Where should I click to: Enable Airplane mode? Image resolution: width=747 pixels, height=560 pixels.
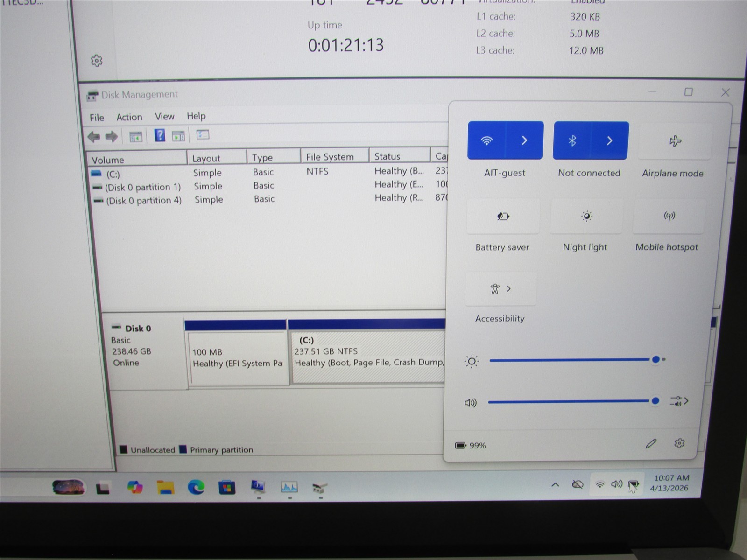[675, 141]
